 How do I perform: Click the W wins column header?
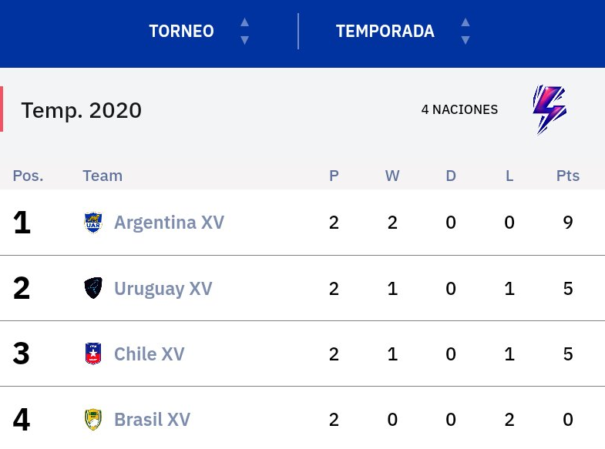click(392, 176)
